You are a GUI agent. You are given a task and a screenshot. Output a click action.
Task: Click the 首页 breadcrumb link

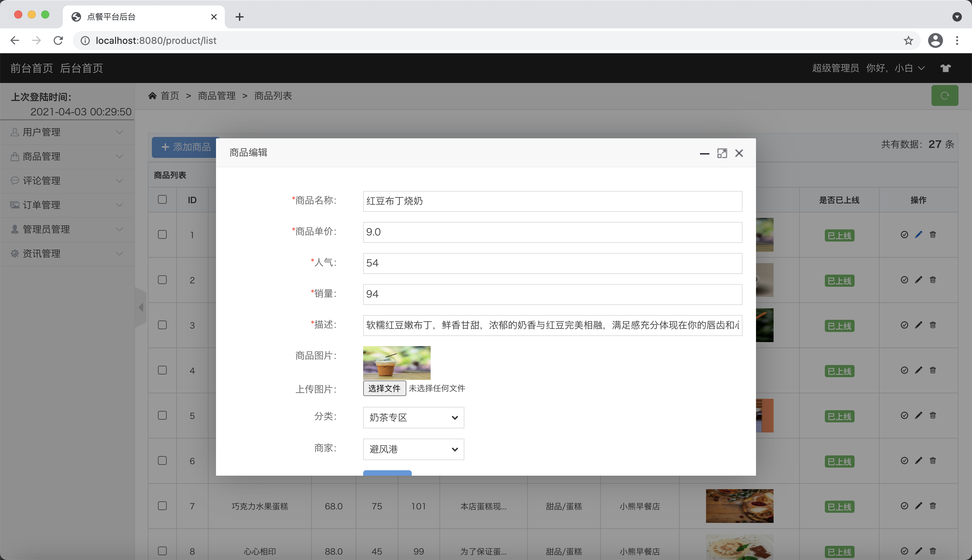(169, 96)
